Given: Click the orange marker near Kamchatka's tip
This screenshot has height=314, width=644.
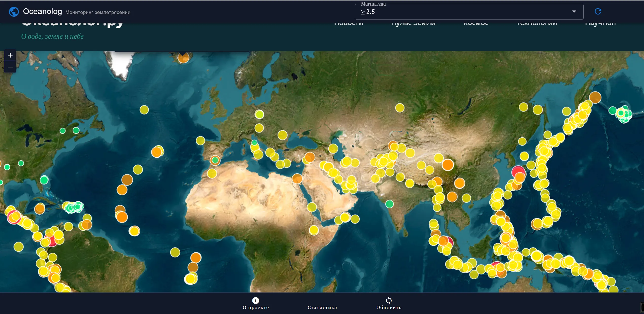Looking at the screenshot, I should (595, 97).
